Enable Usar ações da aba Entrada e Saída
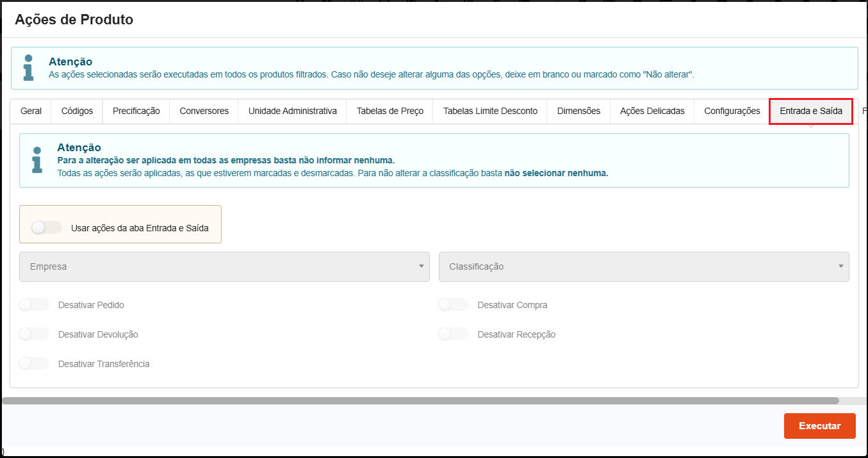 pyautogui.click(x=46, y=227)
